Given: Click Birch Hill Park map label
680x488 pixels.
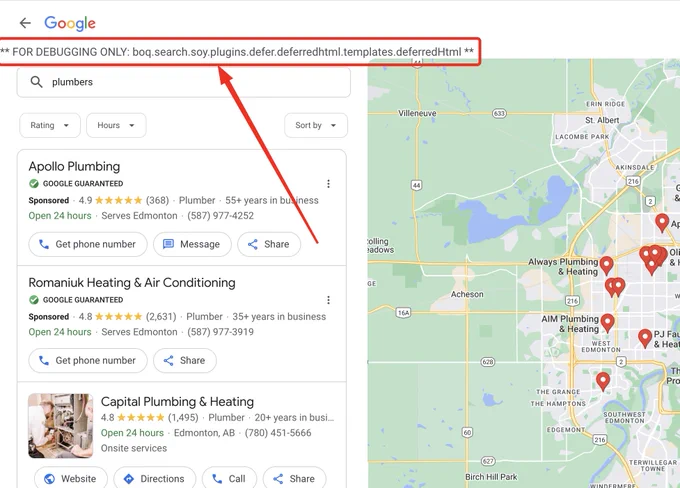Looking at the screenshot, I should point(491,477).
